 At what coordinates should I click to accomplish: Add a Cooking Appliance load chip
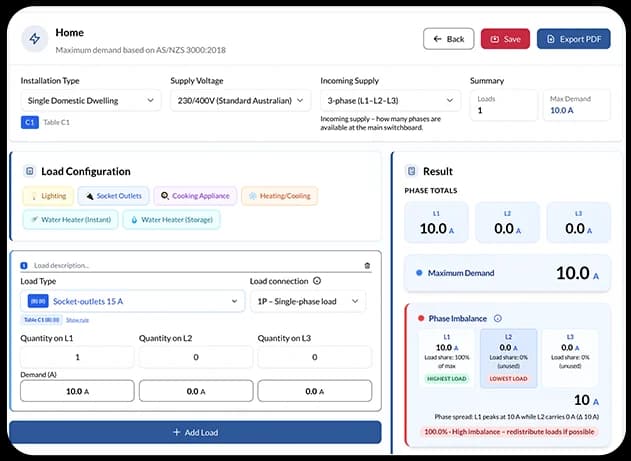point(195,196)
